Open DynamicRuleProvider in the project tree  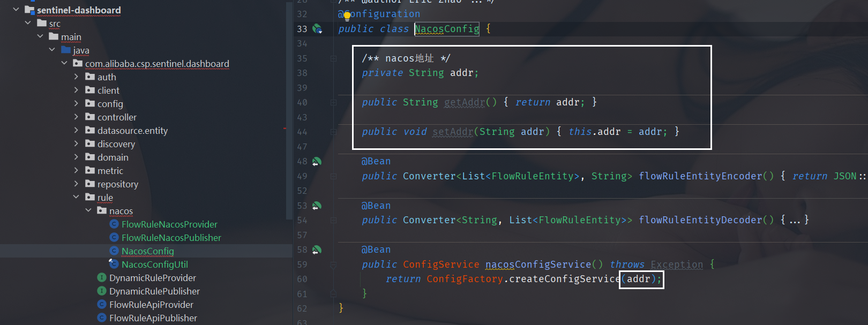point(153,278)
